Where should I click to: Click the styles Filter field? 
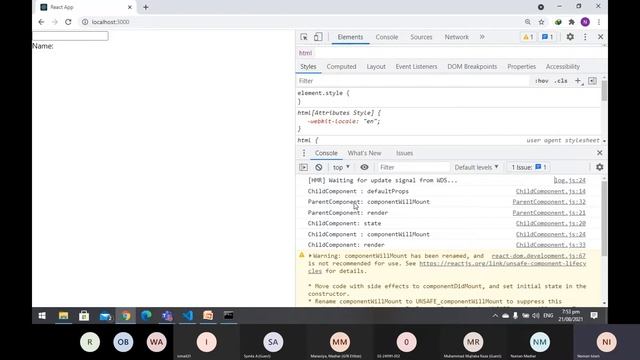[412, 81]
